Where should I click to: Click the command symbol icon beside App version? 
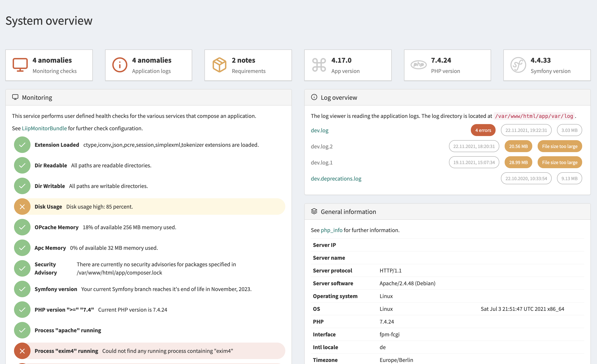coord(319,65)
